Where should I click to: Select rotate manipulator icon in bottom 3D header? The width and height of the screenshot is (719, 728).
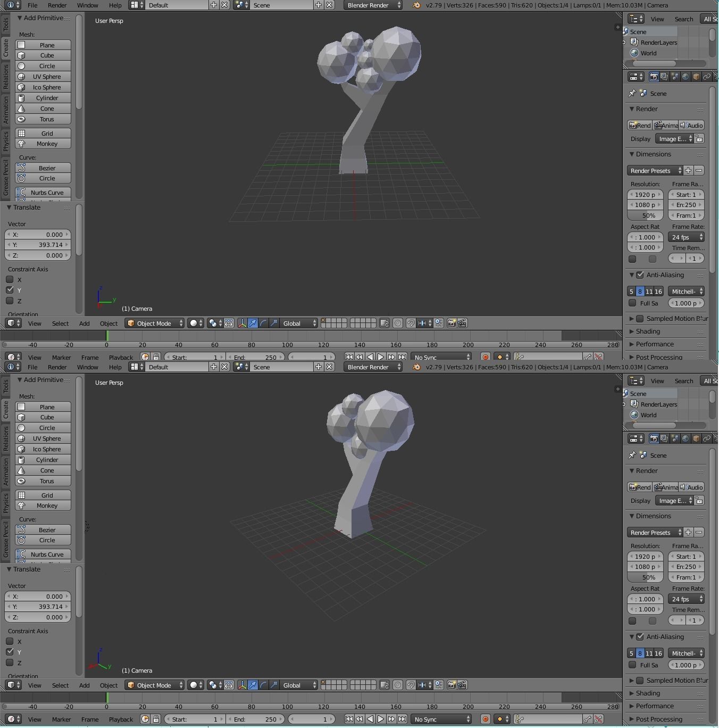point(263,685)
